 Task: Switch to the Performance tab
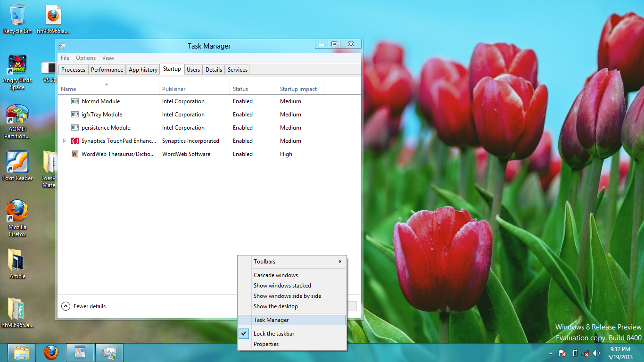(107, 69)
